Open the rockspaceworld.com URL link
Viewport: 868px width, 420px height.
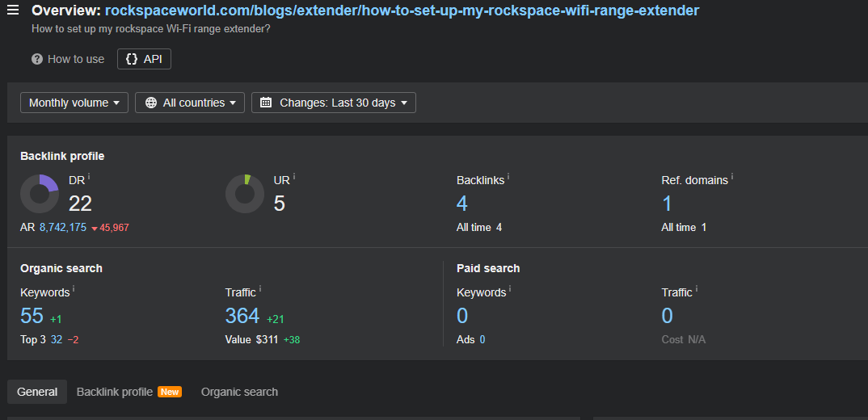tap(402, 10)
